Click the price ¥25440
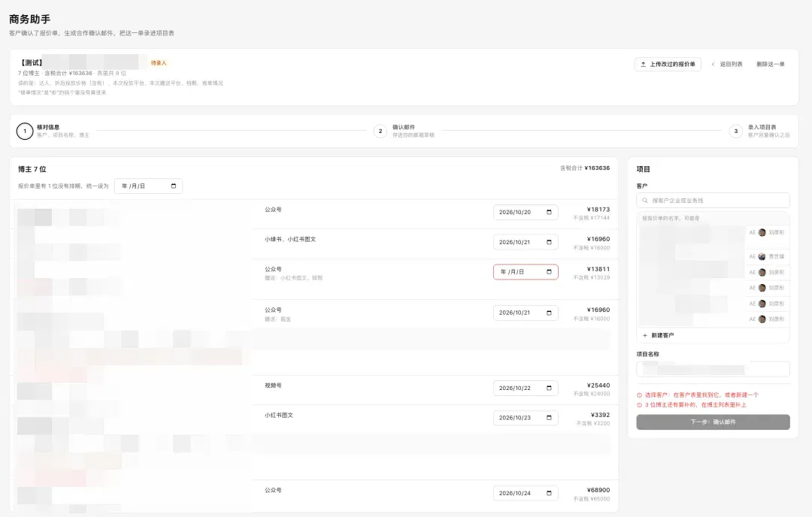Screen dimensions: 812x517 (x=598, y=385)
